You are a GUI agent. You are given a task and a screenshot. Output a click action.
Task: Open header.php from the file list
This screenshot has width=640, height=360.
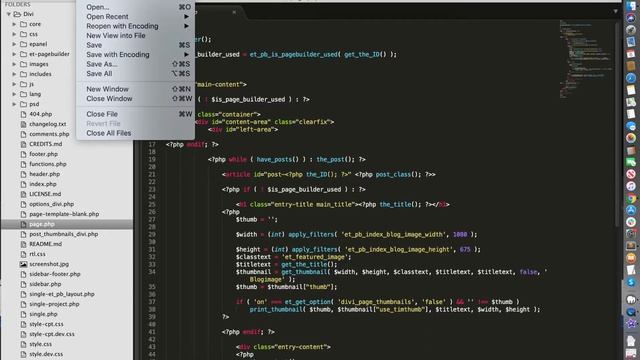click(x=44, y=174)
